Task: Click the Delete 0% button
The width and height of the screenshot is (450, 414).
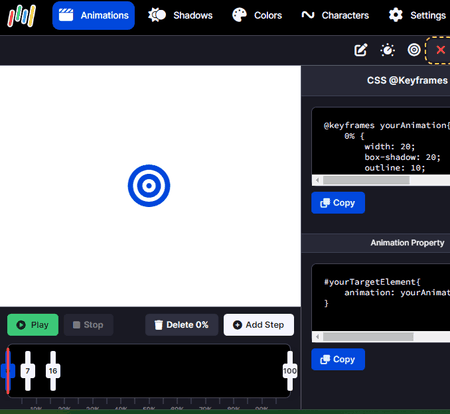Action: [182, 325]
